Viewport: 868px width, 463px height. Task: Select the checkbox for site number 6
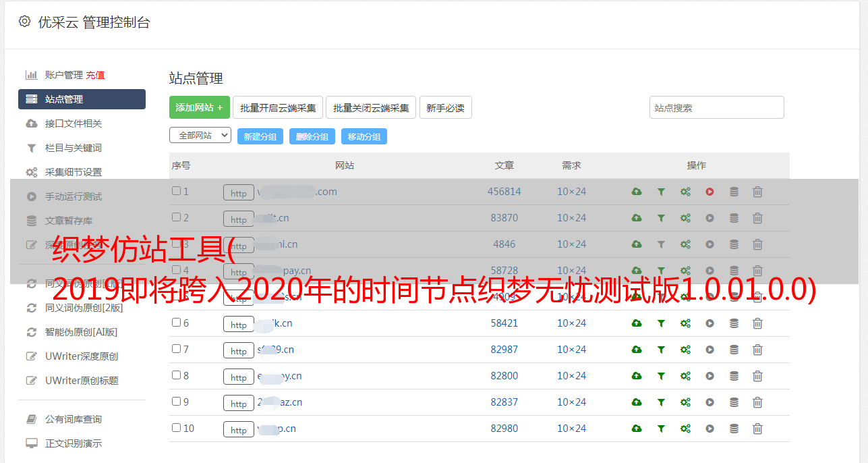[176, 323]
